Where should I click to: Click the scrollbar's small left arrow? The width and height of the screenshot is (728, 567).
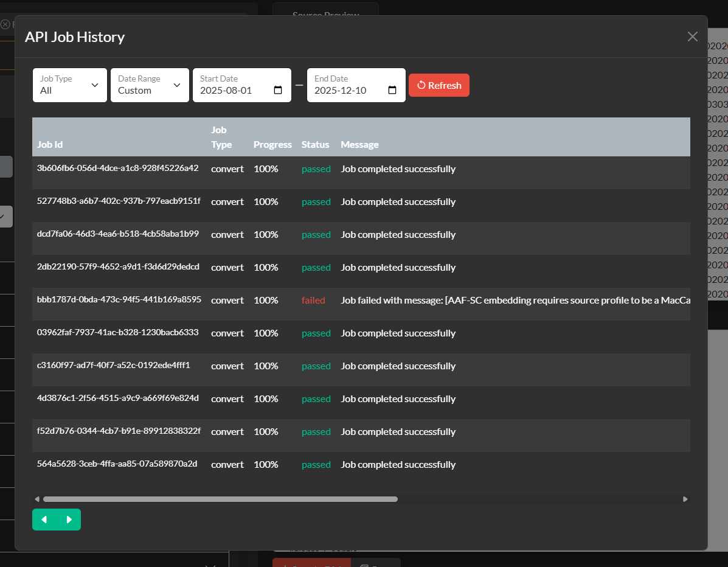(x=36, y=499)
